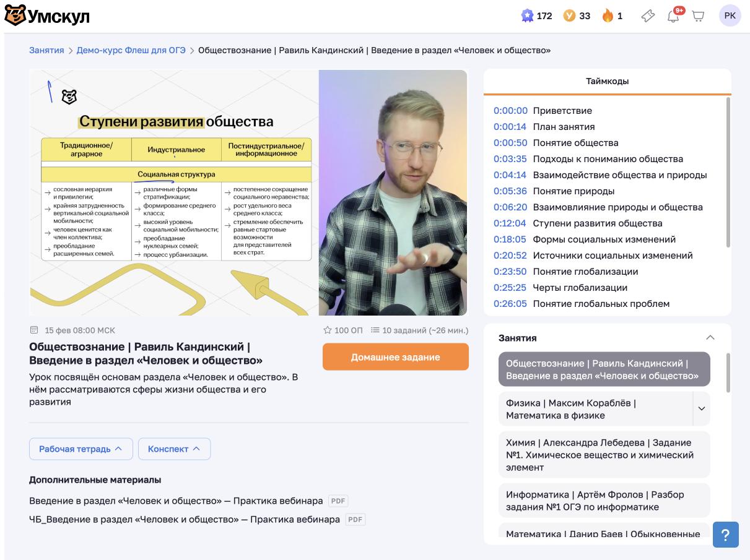Click the Домашнее задание button
This screenshot has width=750, height=560.
pyautogui.click(x=396, y=357)
